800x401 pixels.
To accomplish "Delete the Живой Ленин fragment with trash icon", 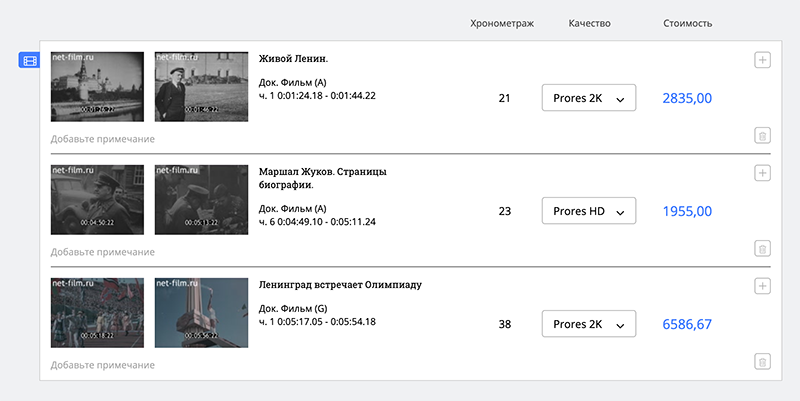I will (762, 136).
